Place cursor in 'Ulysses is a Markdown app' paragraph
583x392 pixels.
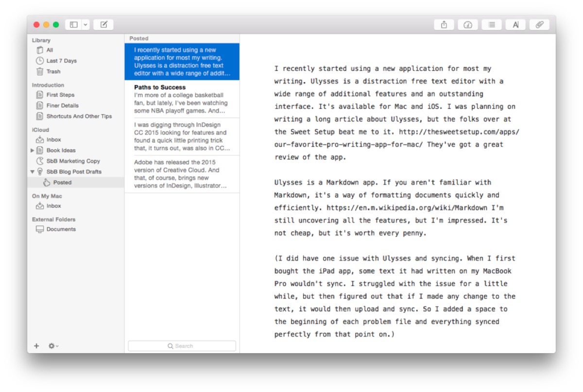[x=391, y=207]
